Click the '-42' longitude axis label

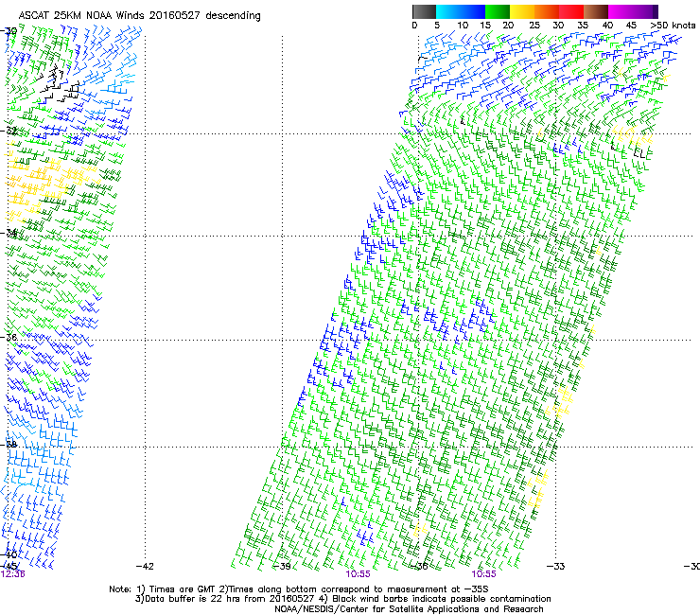tap(145, 567)
